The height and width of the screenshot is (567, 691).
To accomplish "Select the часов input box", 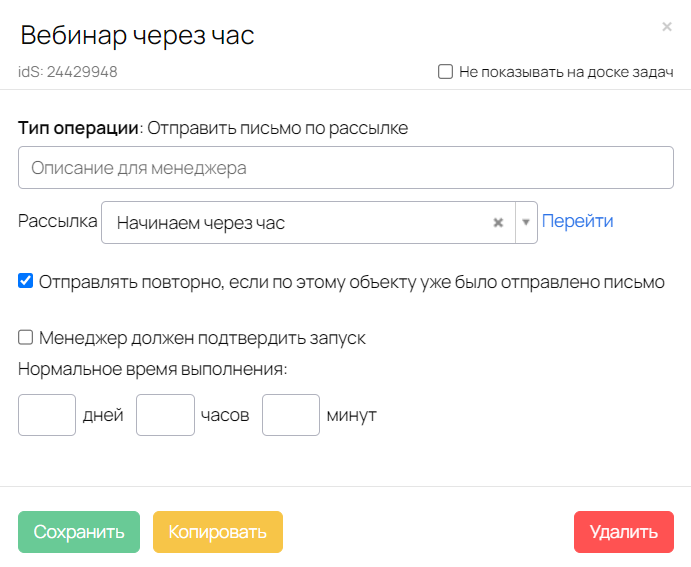I will coord(165,415).
